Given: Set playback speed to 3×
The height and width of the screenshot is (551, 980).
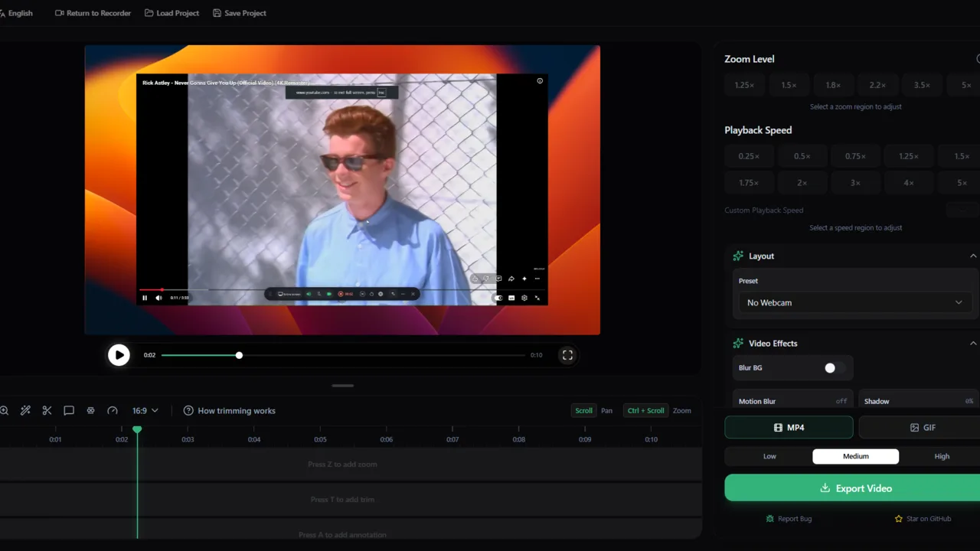Looking at the screenshot, I should [x=855, y=183].
